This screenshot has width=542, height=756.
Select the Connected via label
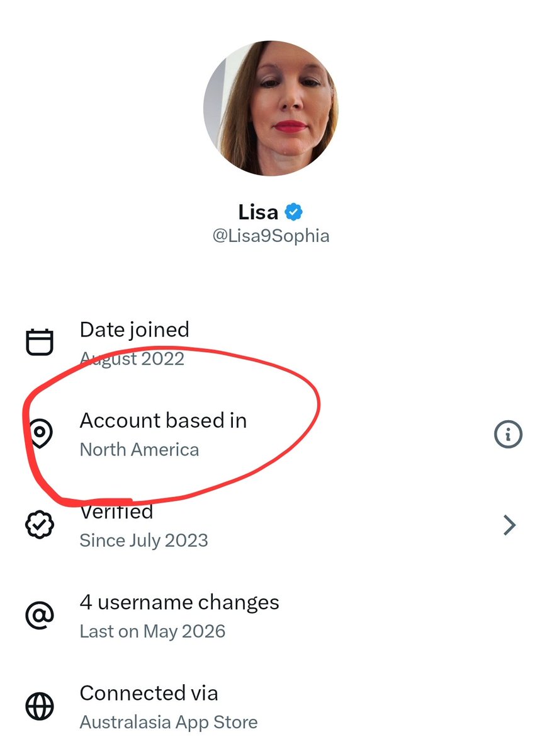pyautogui.click(x=149, y=693)
